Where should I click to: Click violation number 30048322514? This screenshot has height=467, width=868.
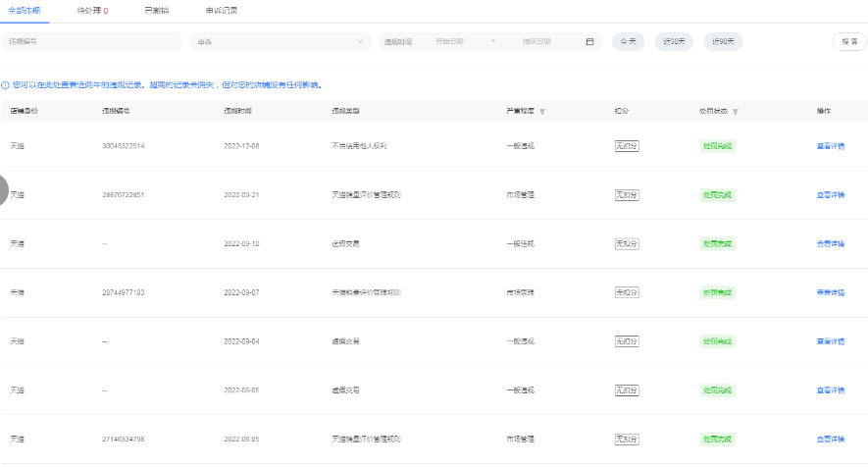tap(123, 146)
